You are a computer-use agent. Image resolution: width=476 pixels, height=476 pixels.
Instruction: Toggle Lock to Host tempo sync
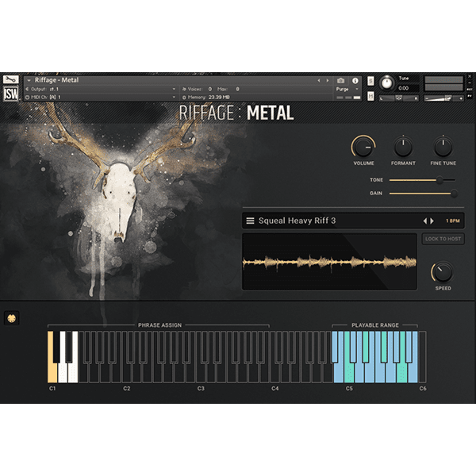coord(443,239)
